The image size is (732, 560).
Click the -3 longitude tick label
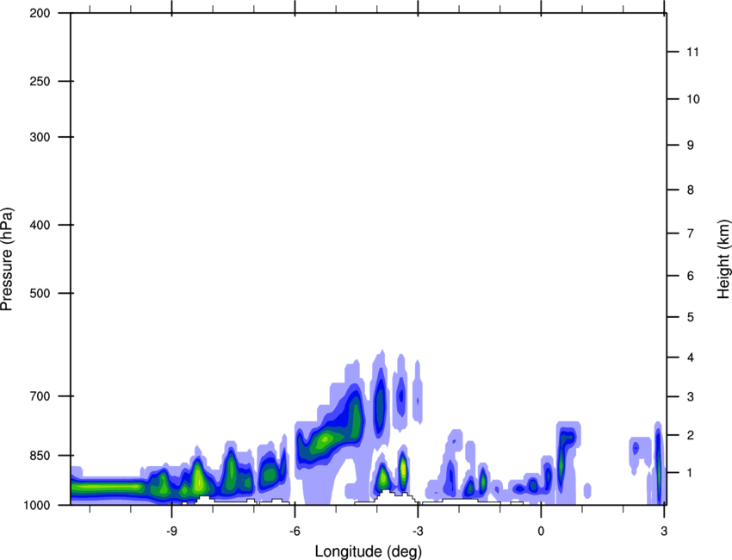[418, 531]
